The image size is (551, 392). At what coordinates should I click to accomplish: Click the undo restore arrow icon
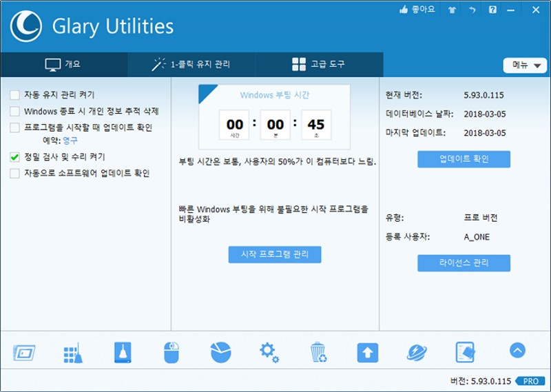click(472, 10)
